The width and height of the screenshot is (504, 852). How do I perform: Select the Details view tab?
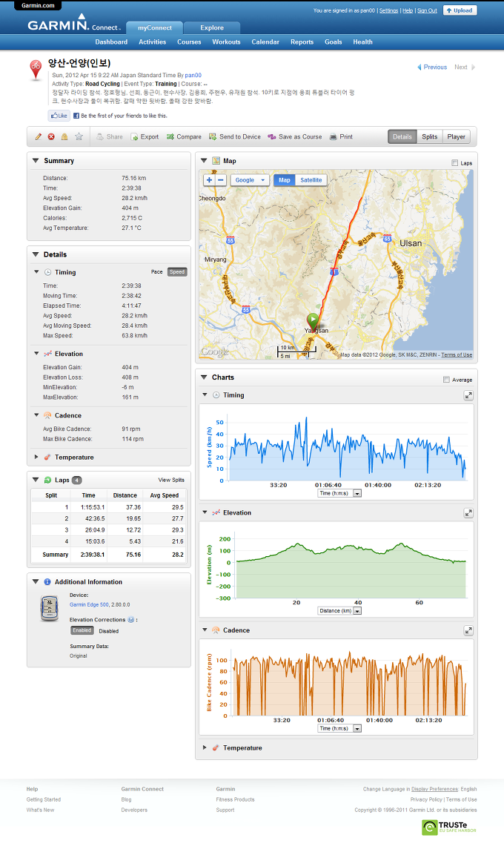[402, 136]
